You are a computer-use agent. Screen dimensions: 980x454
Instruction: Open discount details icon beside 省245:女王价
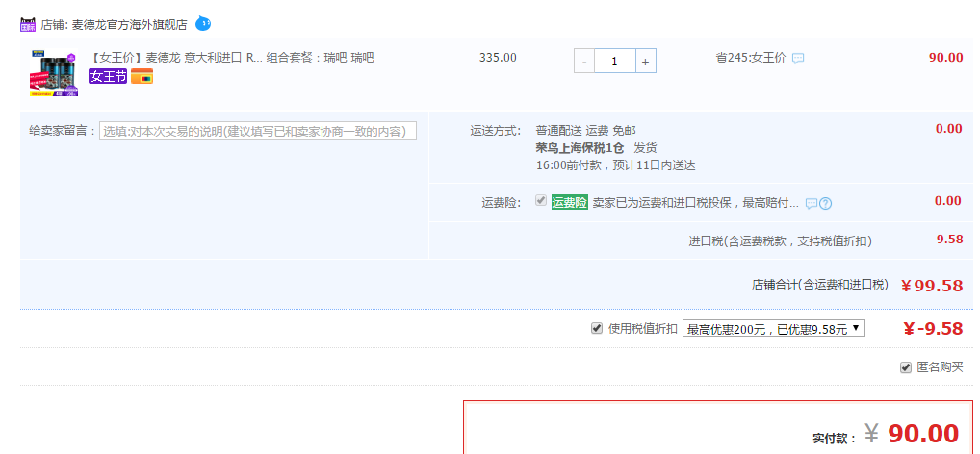tap(798, 58)
